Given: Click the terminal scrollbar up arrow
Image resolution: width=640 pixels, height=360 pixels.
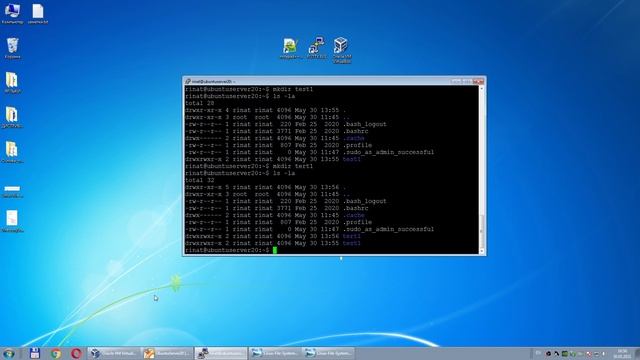Looking at the screenshot, I should coord(482,88).
